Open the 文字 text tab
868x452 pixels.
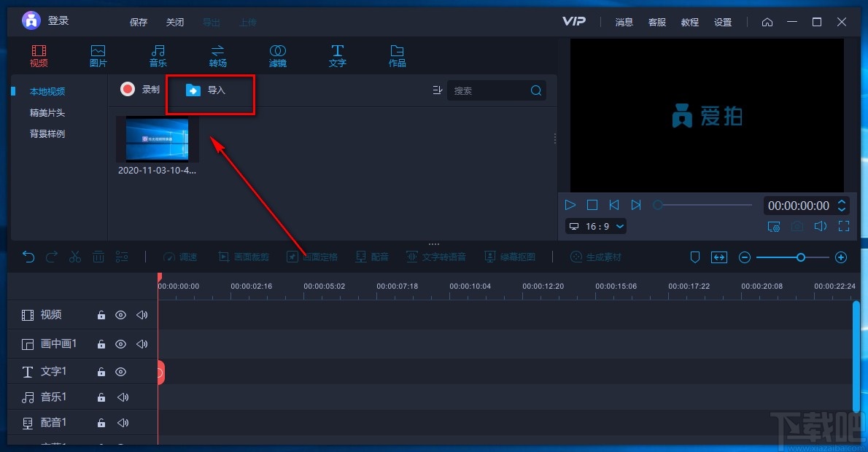(x=337, y=56)
